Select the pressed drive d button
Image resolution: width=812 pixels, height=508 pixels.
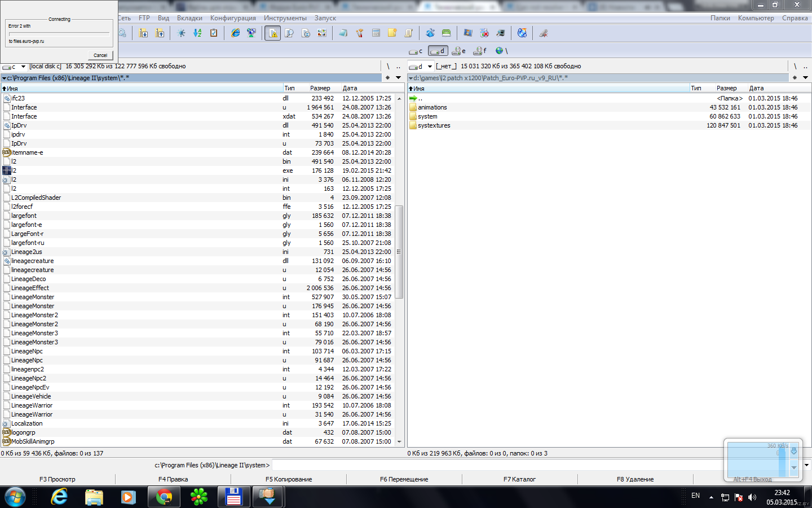click(x=438, y=51)
